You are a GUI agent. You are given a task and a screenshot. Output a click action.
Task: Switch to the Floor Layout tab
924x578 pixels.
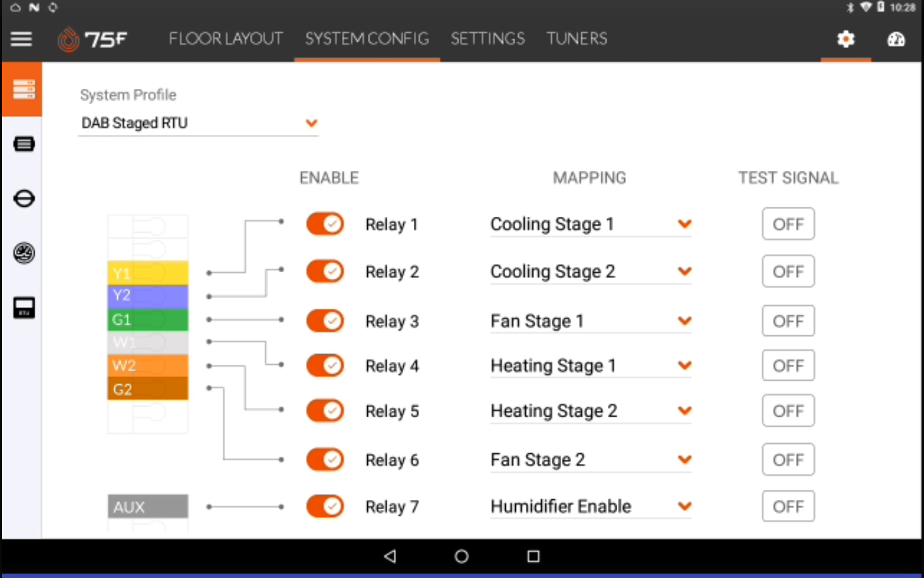225,39
